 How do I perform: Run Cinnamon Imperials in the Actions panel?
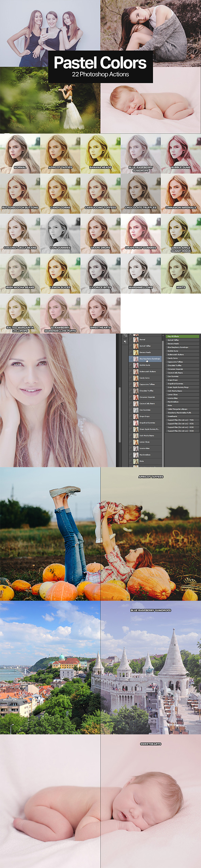pos(183,369)
